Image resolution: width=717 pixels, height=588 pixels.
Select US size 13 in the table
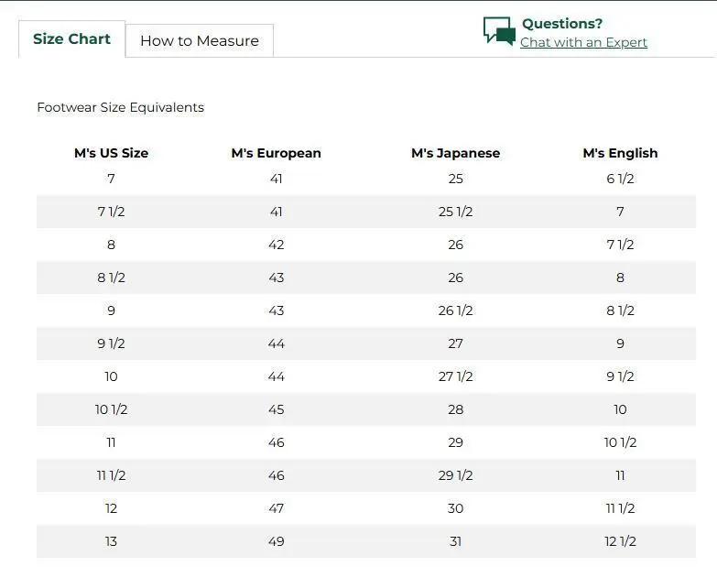[111, 541]
